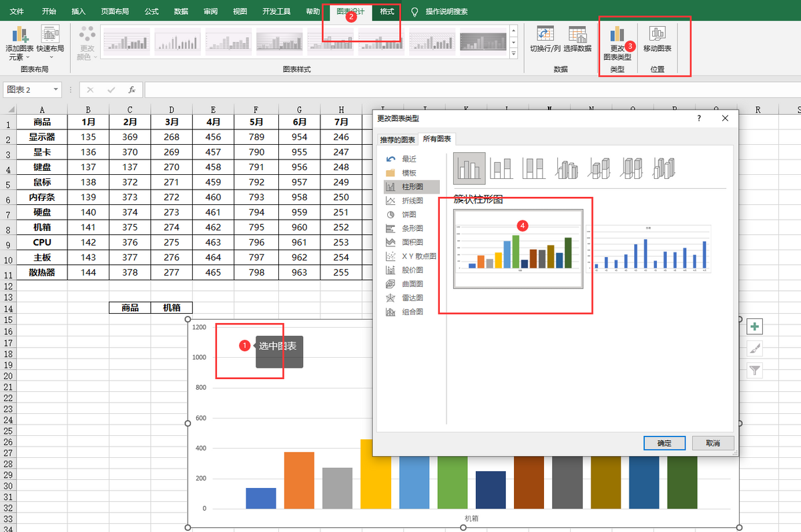Choose the multicolor clustered column preview thumbnail

point(518,248)
